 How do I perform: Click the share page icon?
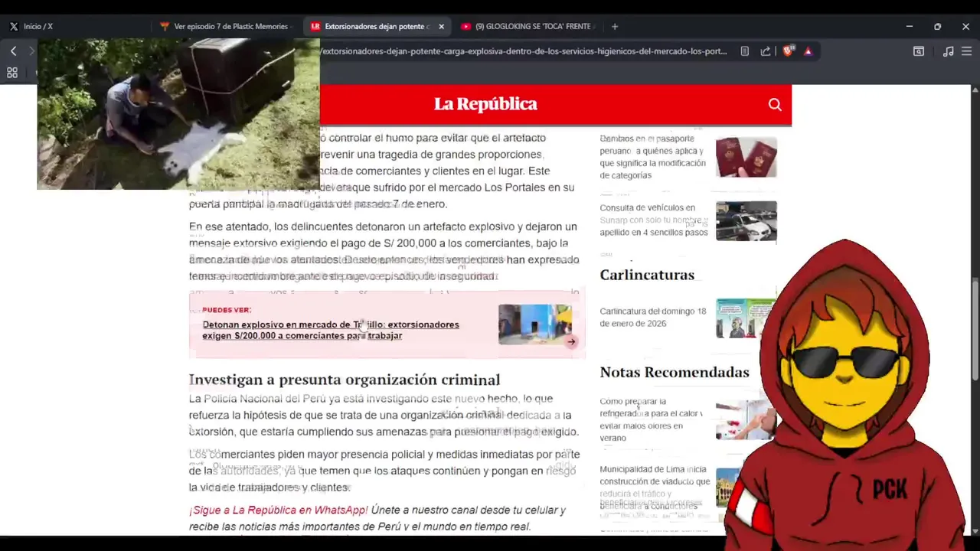765,51
